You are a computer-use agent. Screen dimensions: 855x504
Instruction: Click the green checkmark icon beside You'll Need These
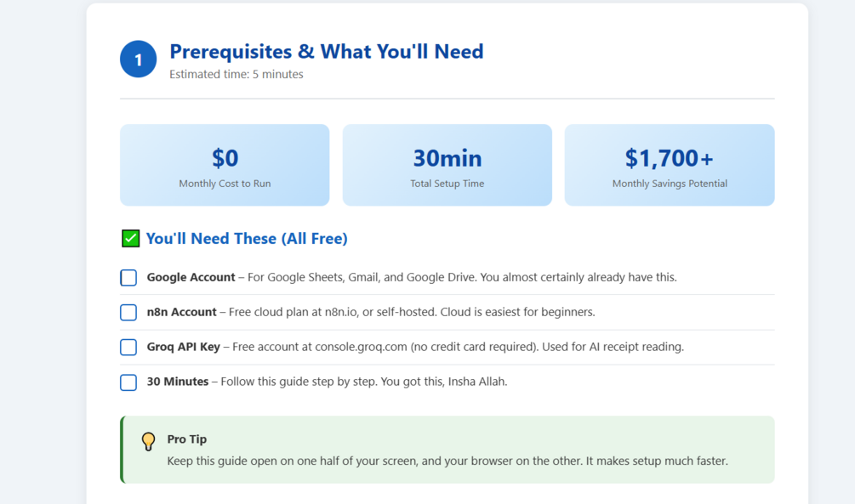pyautogui.click(x=130, y=239)
